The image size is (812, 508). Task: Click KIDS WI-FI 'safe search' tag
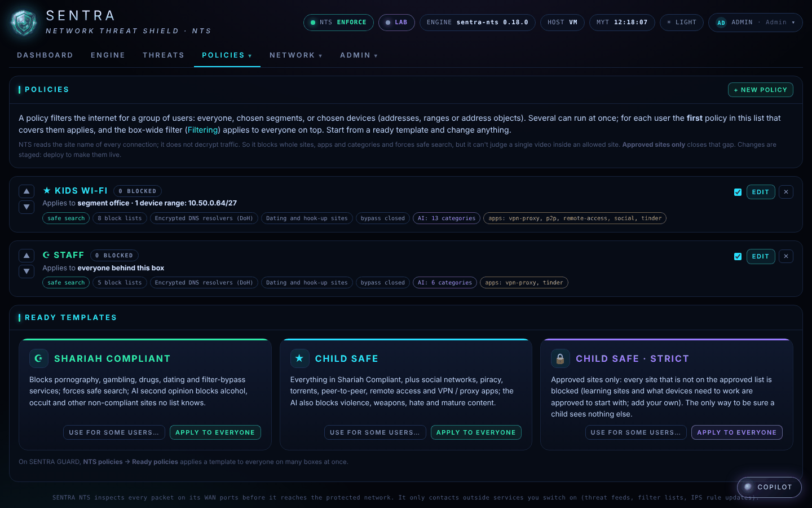(x=66, y=218)
